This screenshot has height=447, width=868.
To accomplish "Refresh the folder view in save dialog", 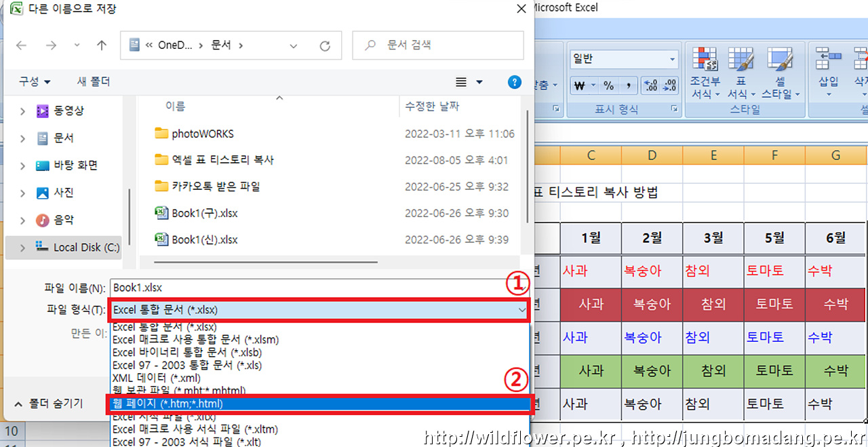I will coord(325,45).
